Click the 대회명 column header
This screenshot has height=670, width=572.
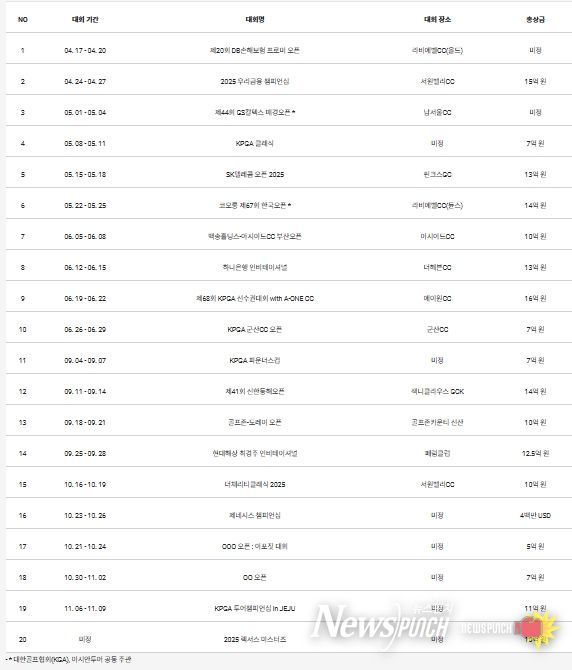pyautogui.click(x=255, y=20)
